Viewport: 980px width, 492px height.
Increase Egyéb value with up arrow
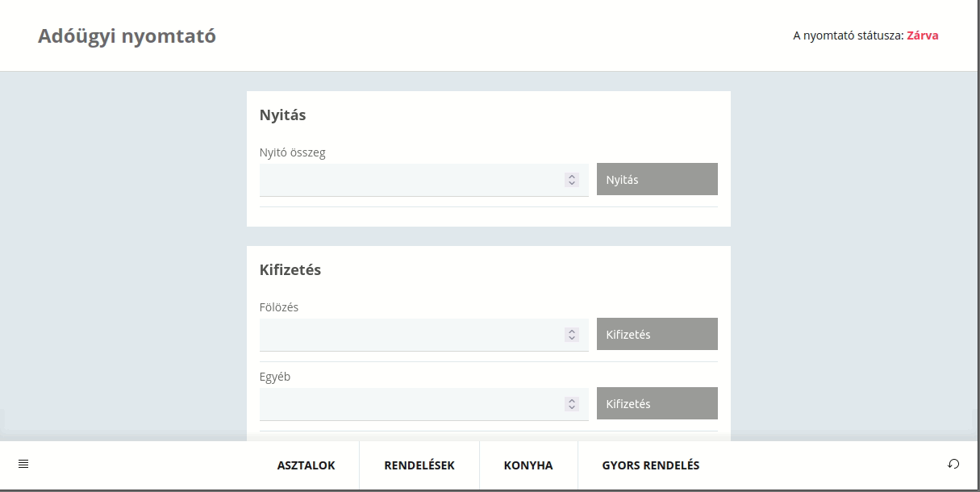pyautogui.click(x=572, y=401)
